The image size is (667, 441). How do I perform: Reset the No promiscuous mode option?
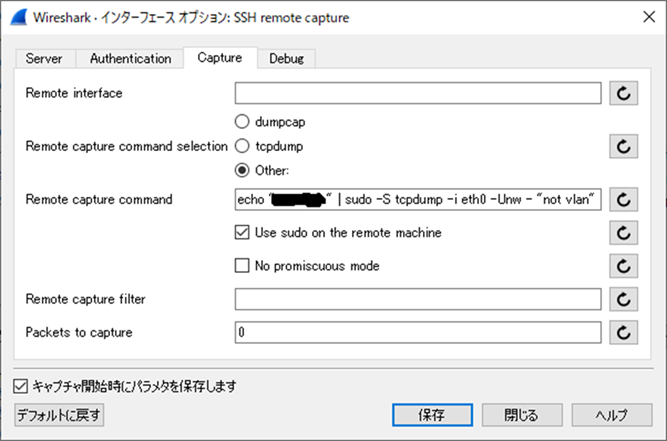click(x=623, y=266)
